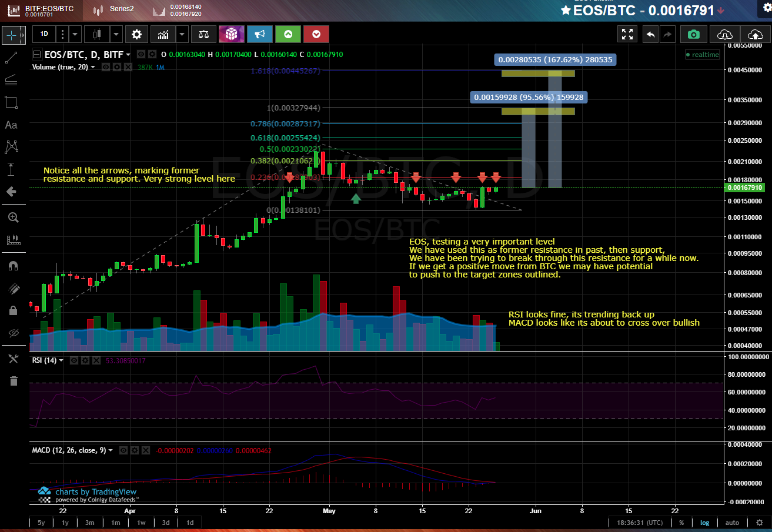This screenshot has width=772, height=532.
Task: Click the blue megaphone alert button
Action: point(259,34)
